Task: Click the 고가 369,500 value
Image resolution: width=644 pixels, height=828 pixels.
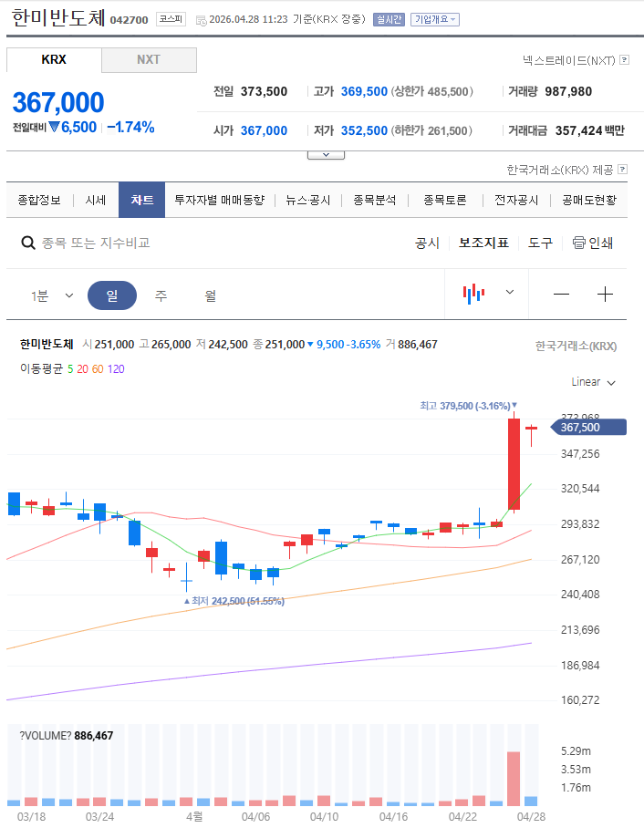Action: pyautogui.click(x=364, y=91)
